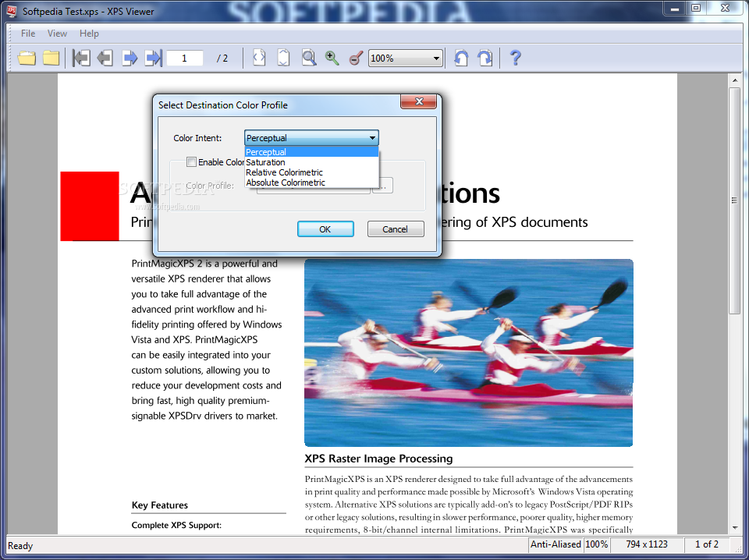Click the vertical scrollbar up arrow
The height and width of the screenshot is (560, 749).
pos(735,80)
